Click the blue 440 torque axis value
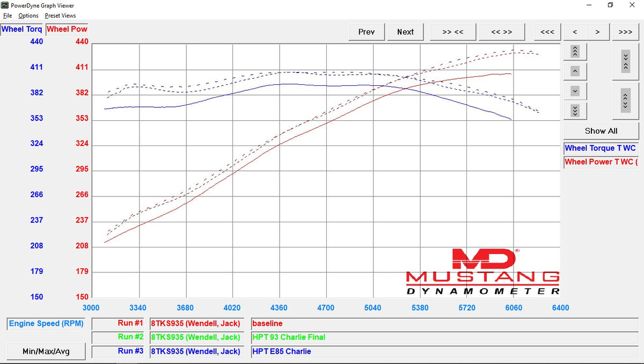Image resolution: width=644 pixels, height=364 pixels. pos(36,41)
